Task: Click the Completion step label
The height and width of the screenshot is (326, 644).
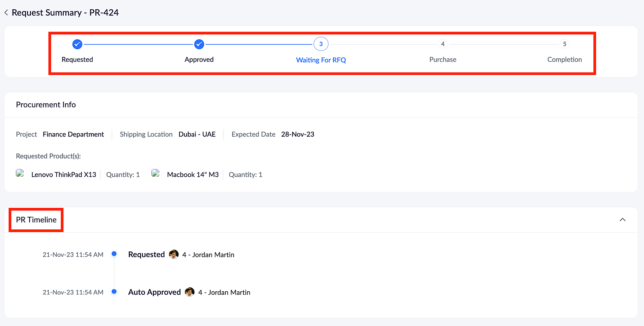Action: pos(564,60)
